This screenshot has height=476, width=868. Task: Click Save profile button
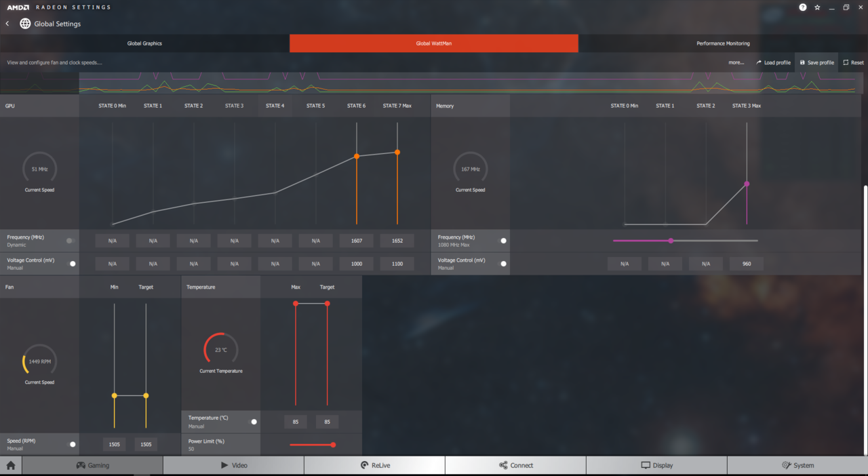(x=816, y=62)
